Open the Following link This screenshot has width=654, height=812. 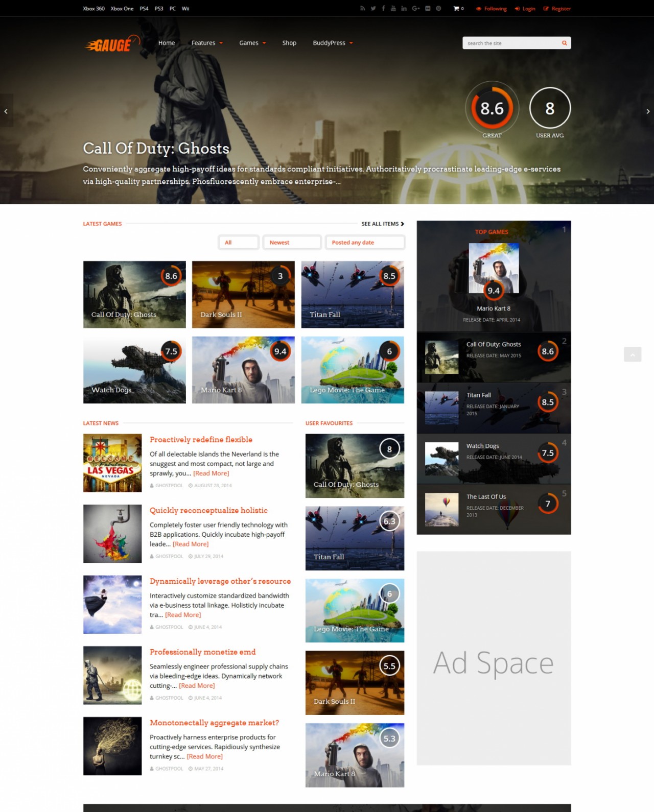click(x=492, y=9)
